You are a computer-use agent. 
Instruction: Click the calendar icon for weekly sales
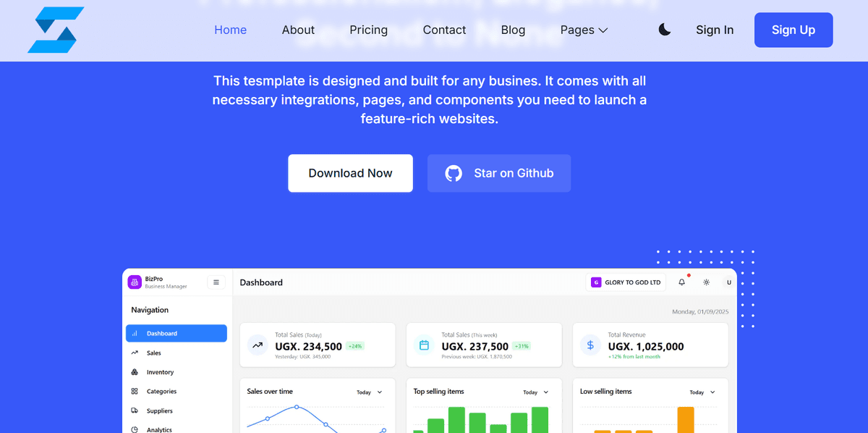(424, 345)
